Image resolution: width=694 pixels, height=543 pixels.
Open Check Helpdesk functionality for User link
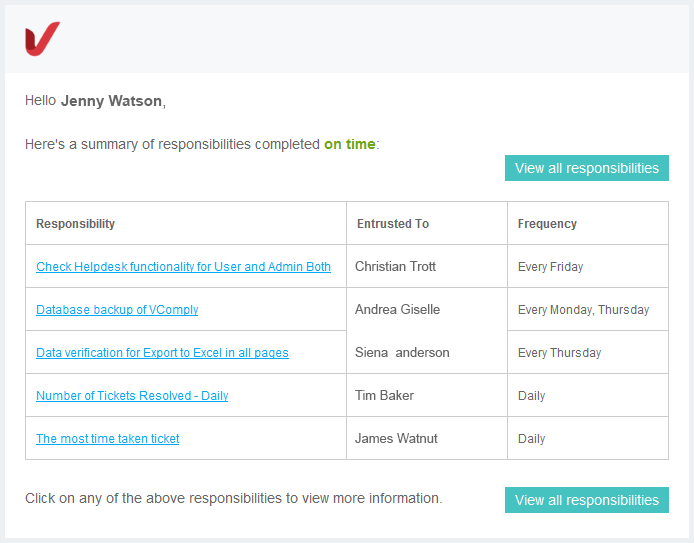[183, 267]
